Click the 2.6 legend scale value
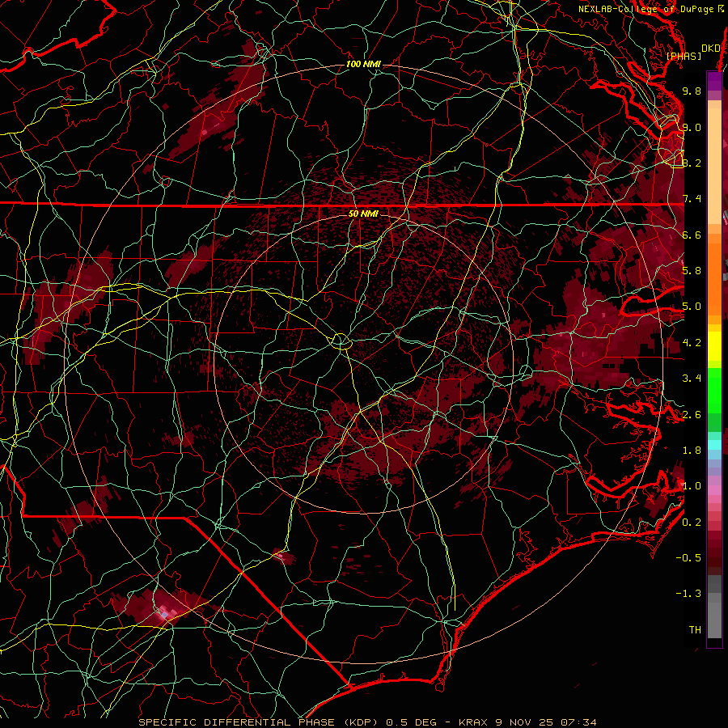 692,415
